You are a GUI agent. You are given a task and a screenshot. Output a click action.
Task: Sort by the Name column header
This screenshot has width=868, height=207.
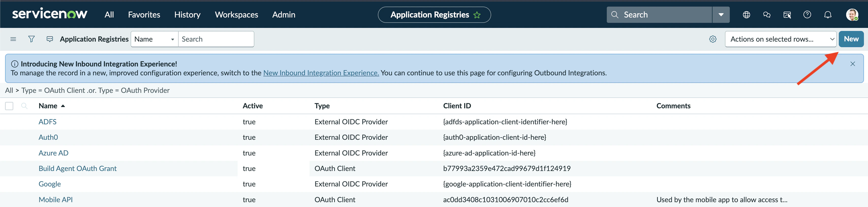click(48, 106)
